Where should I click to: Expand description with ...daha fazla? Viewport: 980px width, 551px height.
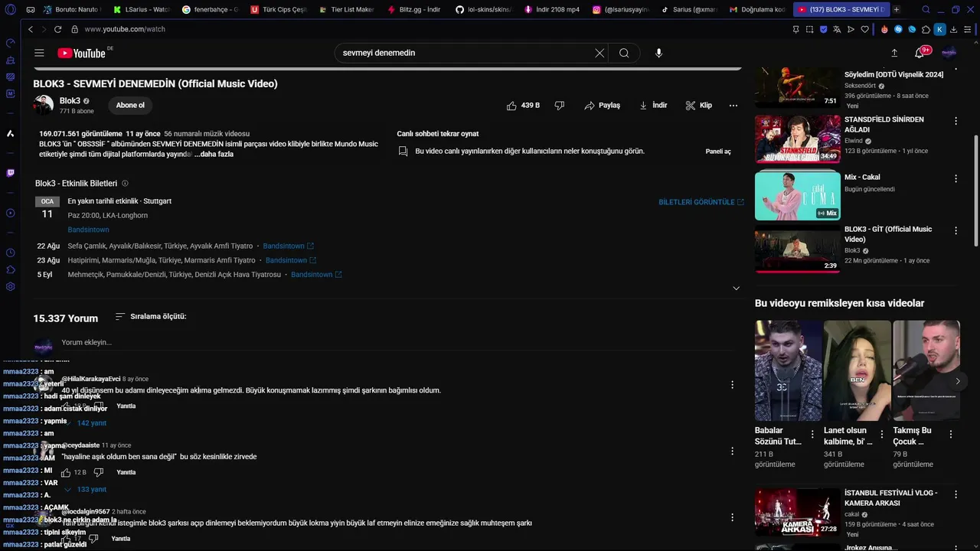coord(214,155)
